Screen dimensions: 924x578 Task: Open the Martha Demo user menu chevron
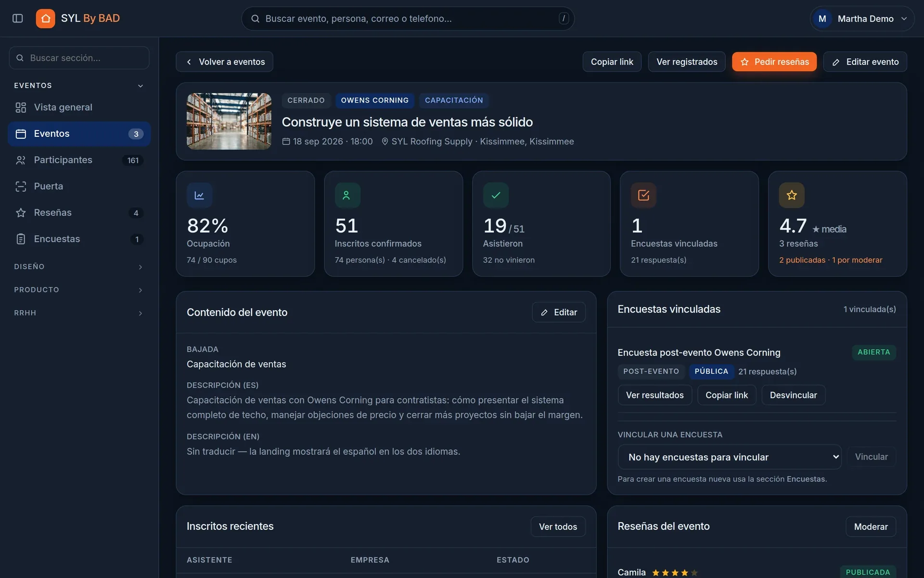pyautogui.click(x=904, y=19)
